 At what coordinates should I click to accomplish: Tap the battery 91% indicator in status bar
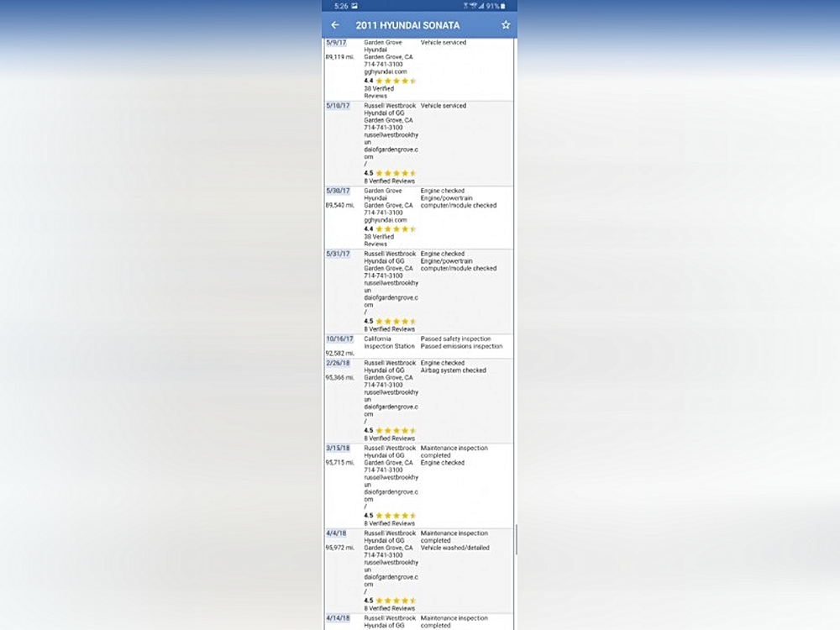pyautogui.click(x=496, y=6)
